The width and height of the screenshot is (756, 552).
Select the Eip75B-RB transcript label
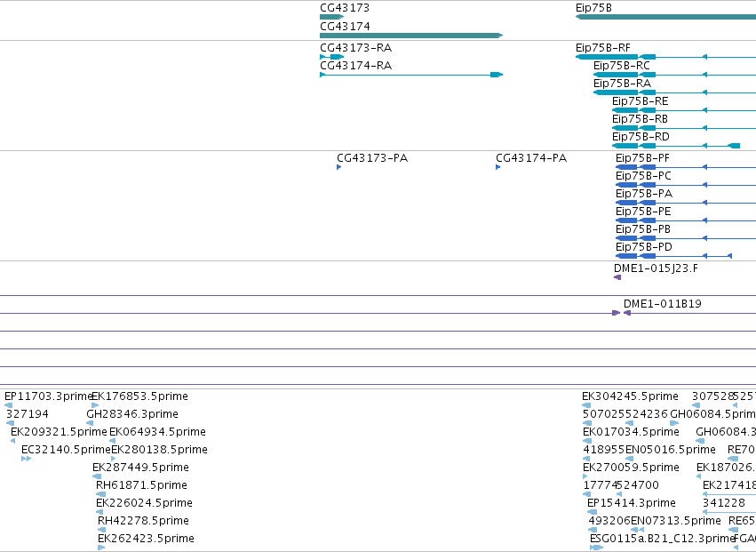640,119
